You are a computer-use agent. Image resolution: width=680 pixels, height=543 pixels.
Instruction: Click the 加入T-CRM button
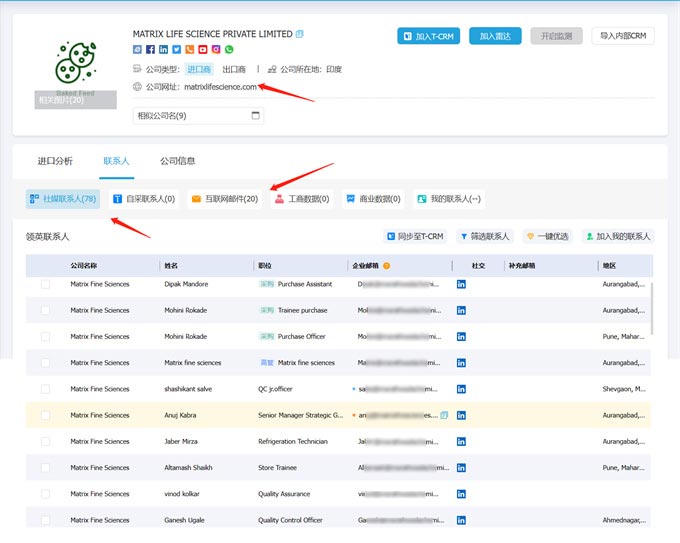(428, 36)
